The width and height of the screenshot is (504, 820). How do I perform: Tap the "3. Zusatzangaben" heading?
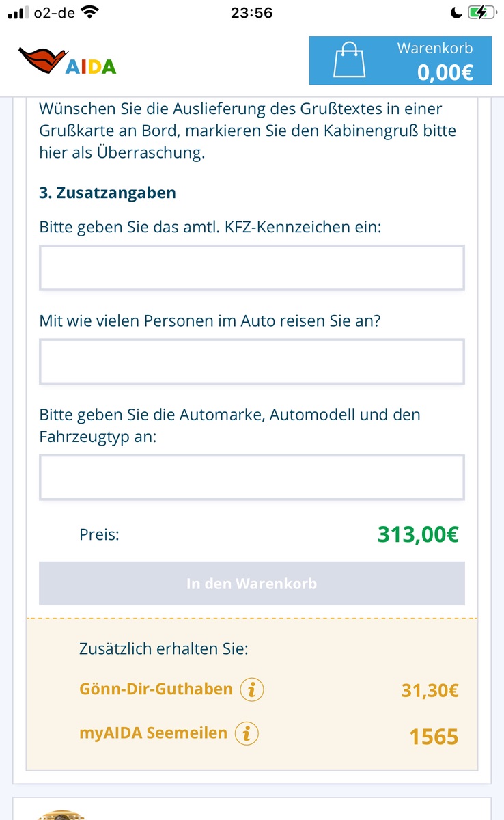[107, 193]
